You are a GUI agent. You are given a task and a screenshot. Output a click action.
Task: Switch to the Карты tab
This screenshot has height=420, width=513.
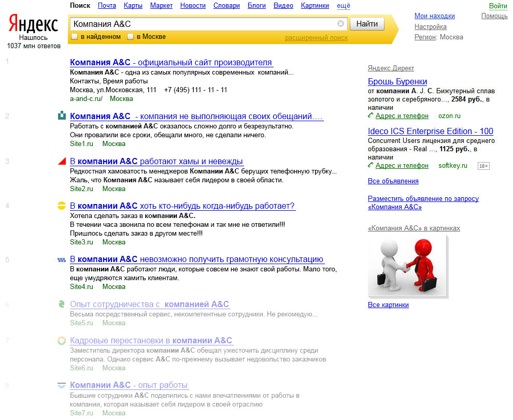point(133,6)
